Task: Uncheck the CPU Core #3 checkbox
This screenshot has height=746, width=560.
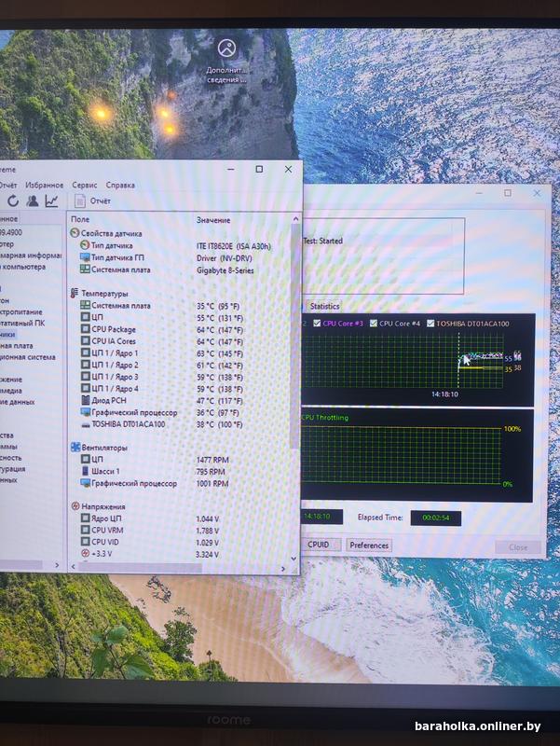Action: point(318,324)
